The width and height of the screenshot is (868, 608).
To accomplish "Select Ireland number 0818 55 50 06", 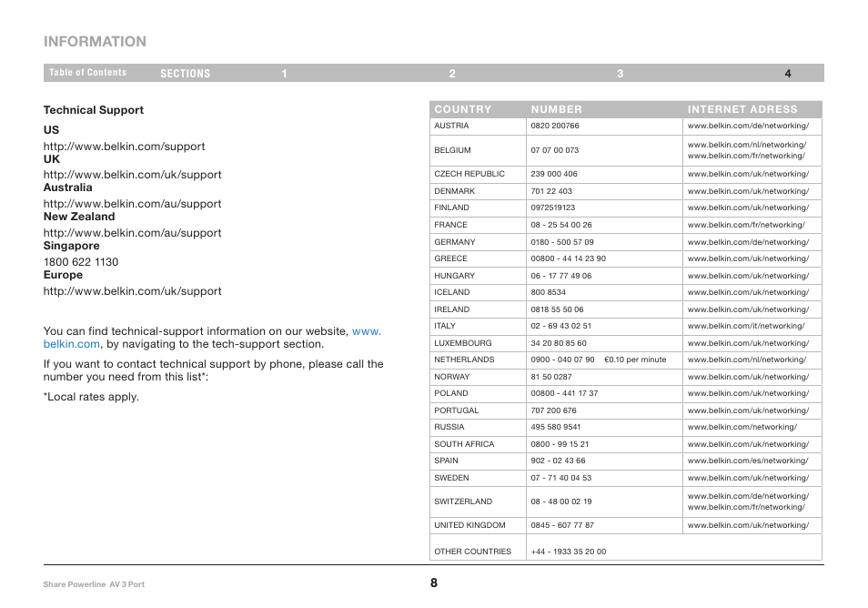I will tap(557, 309).
